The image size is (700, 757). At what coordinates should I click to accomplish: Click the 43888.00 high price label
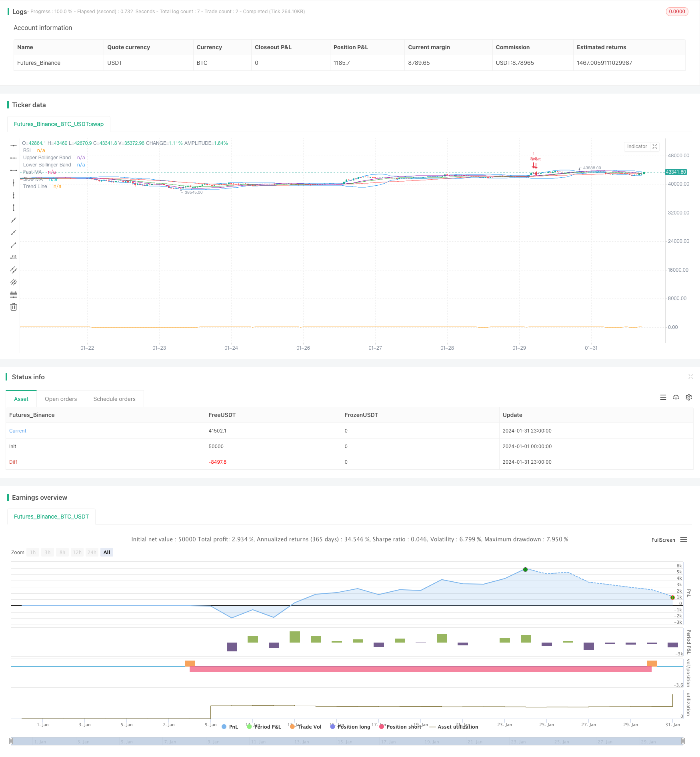point(592,168)
